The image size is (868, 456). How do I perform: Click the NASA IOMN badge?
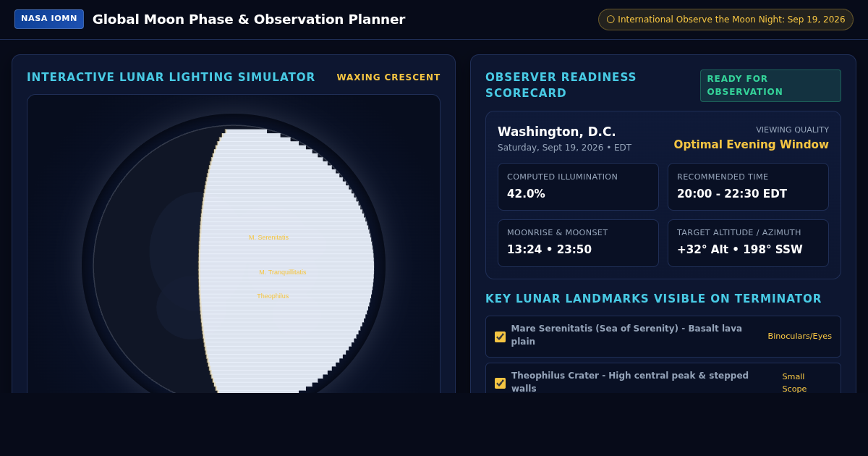tap(49, 19)
